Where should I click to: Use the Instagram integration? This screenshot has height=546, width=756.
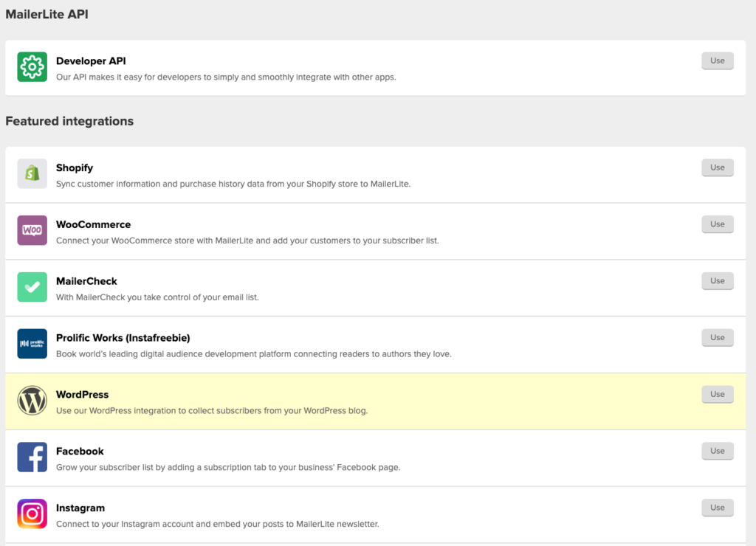(x=717, y=507)
